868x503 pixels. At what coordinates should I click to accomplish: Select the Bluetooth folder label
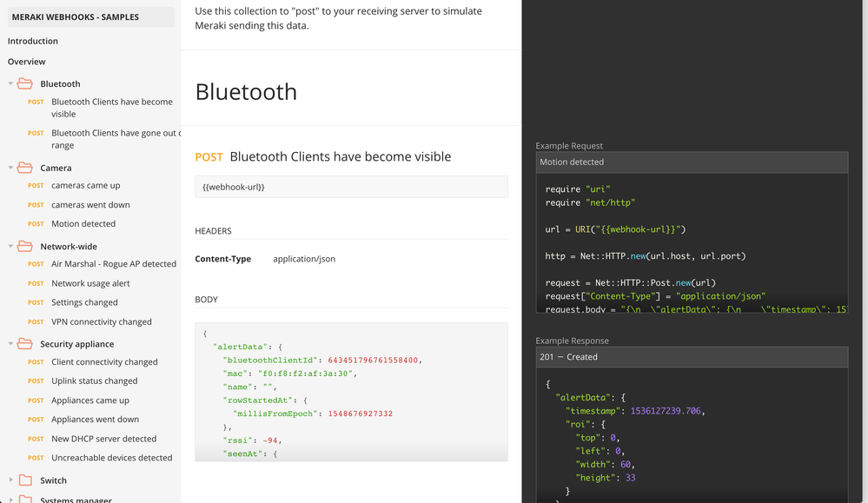pos(60,83)
